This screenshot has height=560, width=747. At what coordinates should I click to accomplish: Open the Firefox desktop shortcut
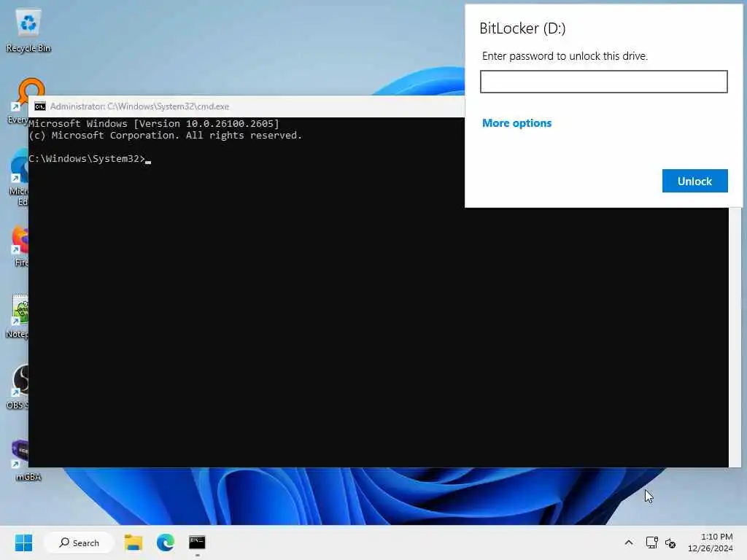click(x=19, y=246)
